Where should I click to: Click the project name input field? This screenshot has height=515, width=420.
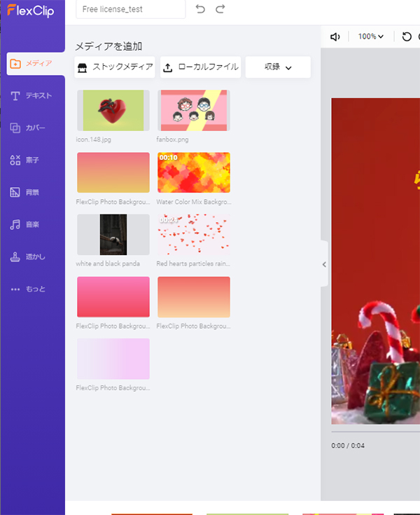click(130, 9)
